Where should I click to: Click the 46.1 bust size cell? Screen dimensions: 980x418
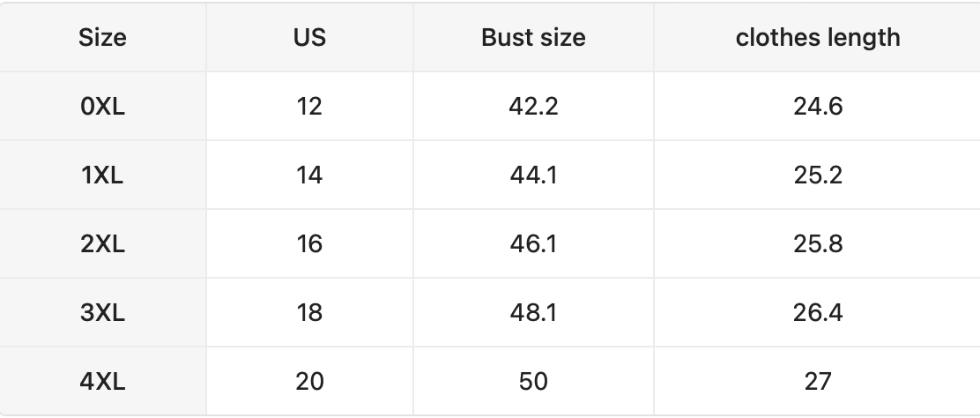click(533, 243)
